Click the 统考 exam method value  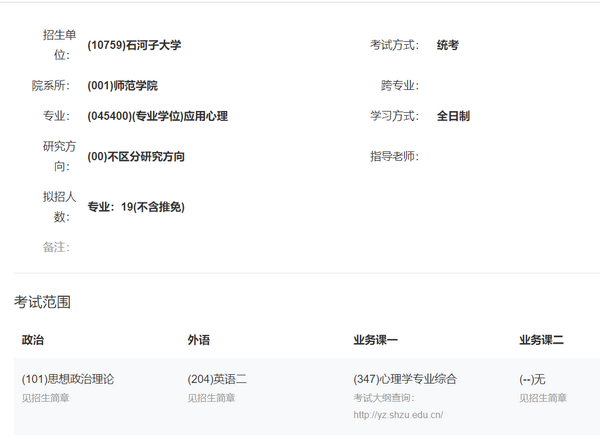448,45
